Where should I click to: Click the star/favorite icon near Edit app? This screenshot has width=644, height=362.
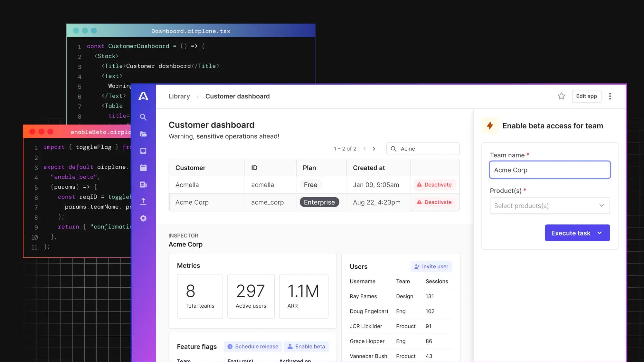(562, 96)
